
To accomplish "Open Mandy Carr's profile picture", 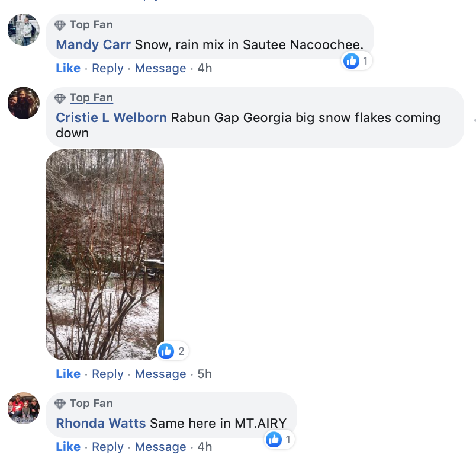I will click(24, 30).
